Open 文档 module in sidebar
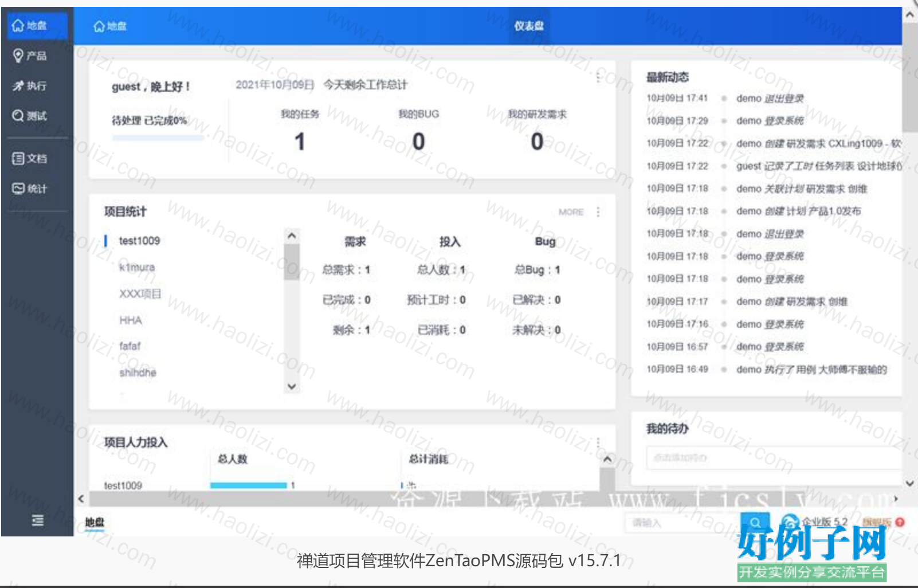Screen dimensions: 918x588 (30, 158)
